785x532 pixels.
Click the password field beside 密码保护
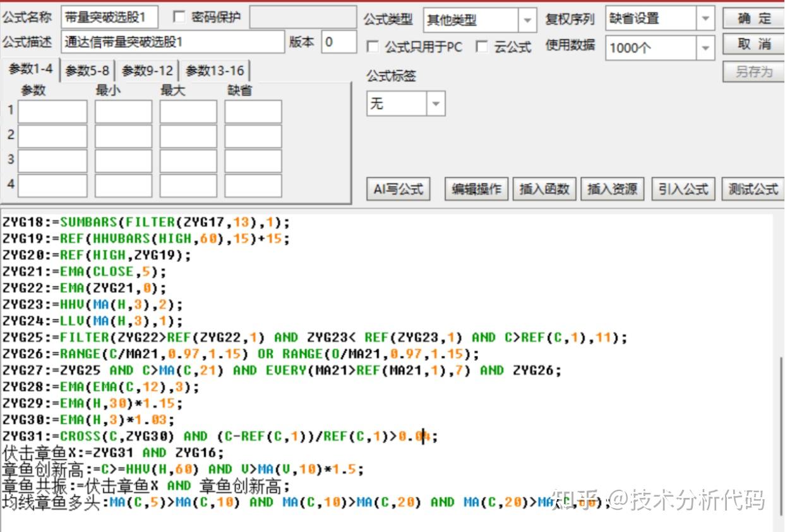pyautogui.click(x=303, y=18)
